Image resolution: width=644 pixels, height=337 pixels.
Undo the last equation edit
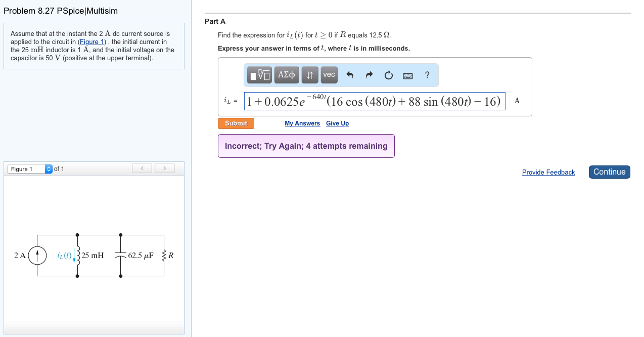coord(350,75)
